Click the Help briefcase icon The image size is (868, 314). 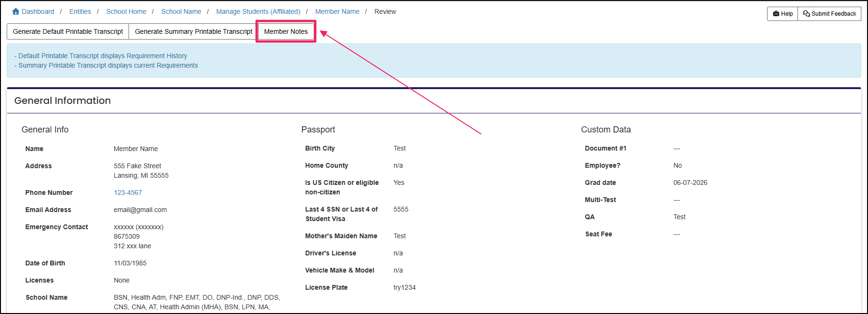776,14
